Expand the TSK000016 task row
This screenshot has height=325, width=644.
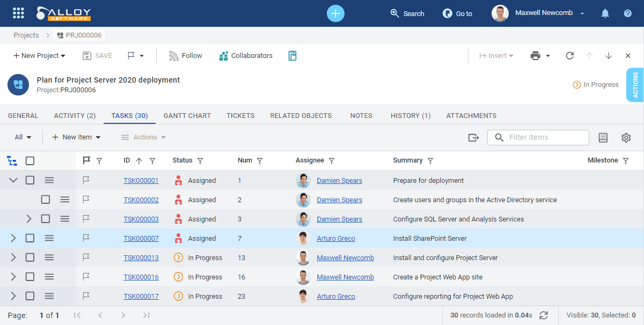pyautogui.click(x=13, y=277)
